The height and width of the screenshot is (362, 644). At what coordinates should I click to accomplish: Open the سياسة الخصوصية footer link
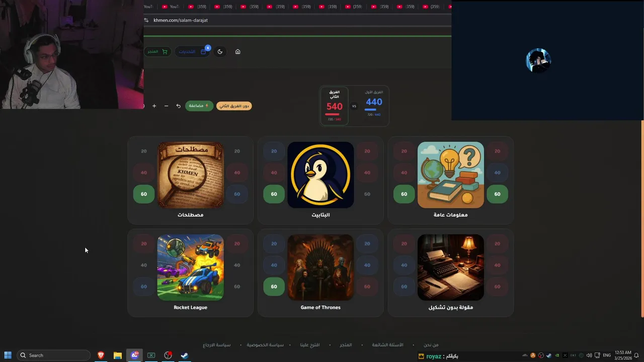coord(265,345)
